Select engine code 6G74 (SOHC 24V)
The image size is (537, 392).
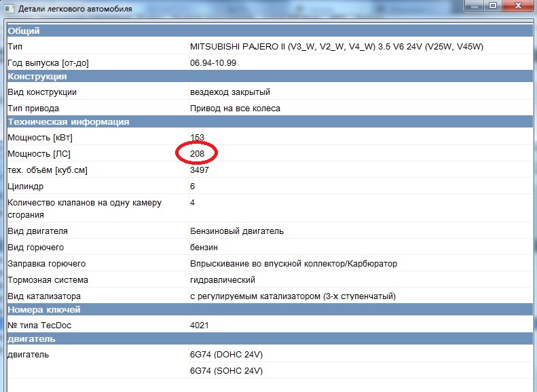pos(227,371)
